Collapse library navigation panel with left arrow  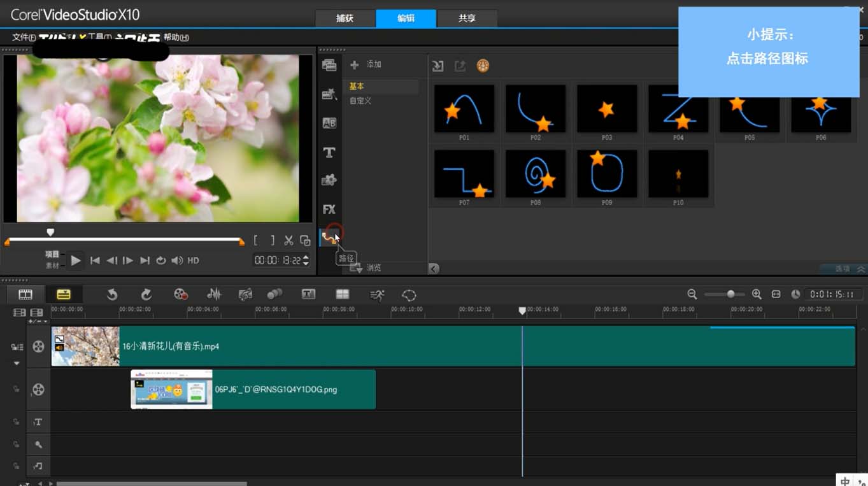pos(434,269)
